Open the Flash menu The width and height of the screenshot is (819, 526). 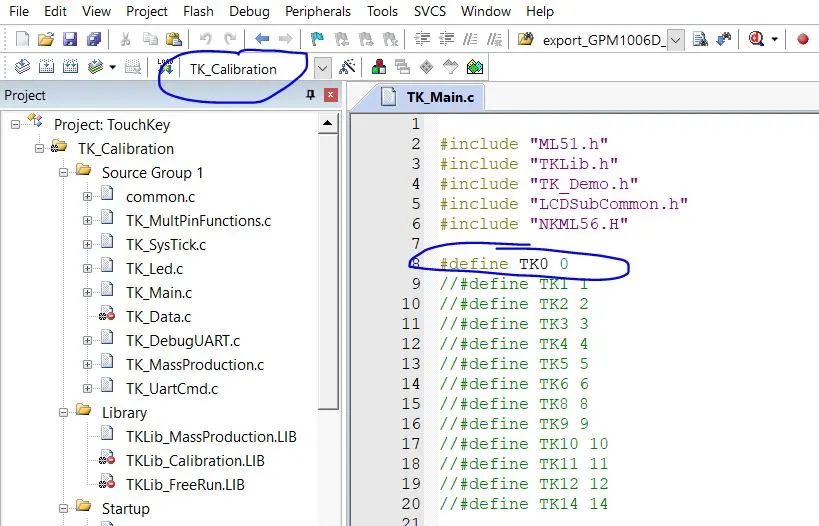pyautogui.click(x=198, y=11)
